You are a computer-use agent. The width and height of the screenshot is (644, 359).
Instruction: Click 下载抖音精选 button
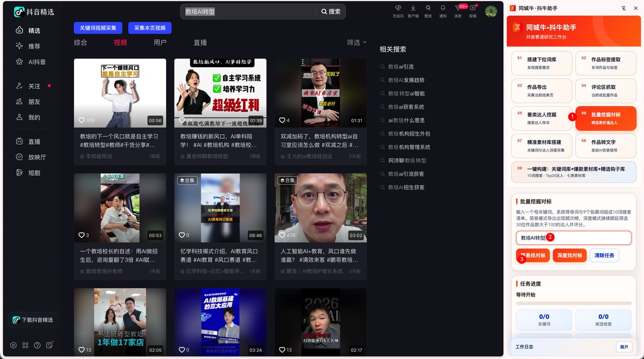(x=33, y=320)
